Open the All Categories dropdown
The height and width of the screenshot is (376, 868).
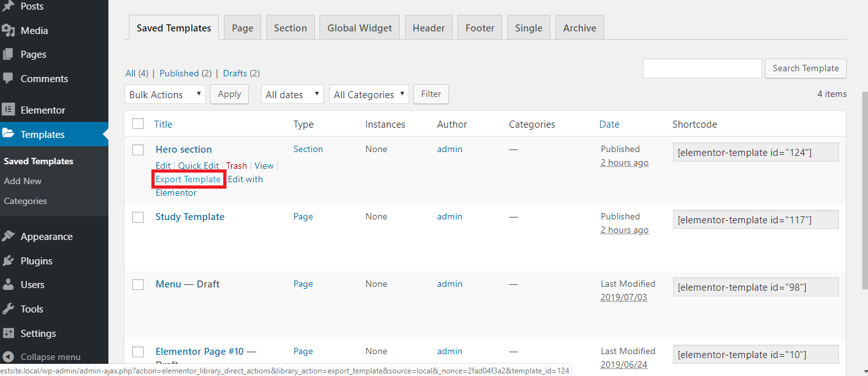pyautogui.click(x=369, y=94)
